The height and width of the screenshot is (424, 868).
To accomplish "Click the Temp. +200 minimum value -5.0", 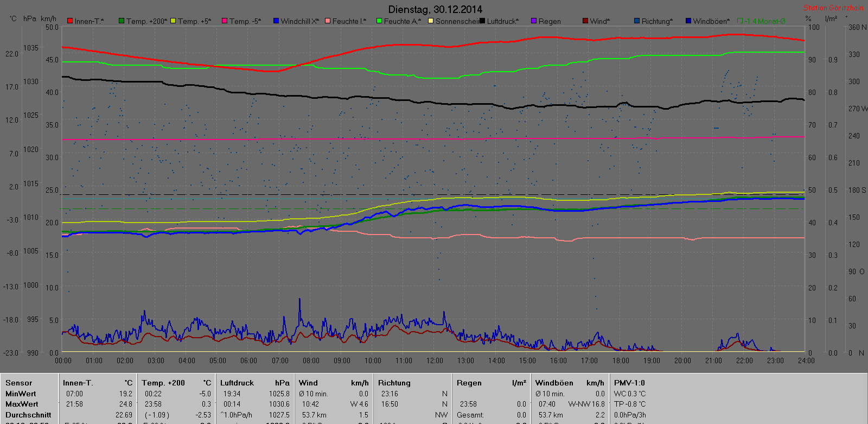I will [205, 394].
